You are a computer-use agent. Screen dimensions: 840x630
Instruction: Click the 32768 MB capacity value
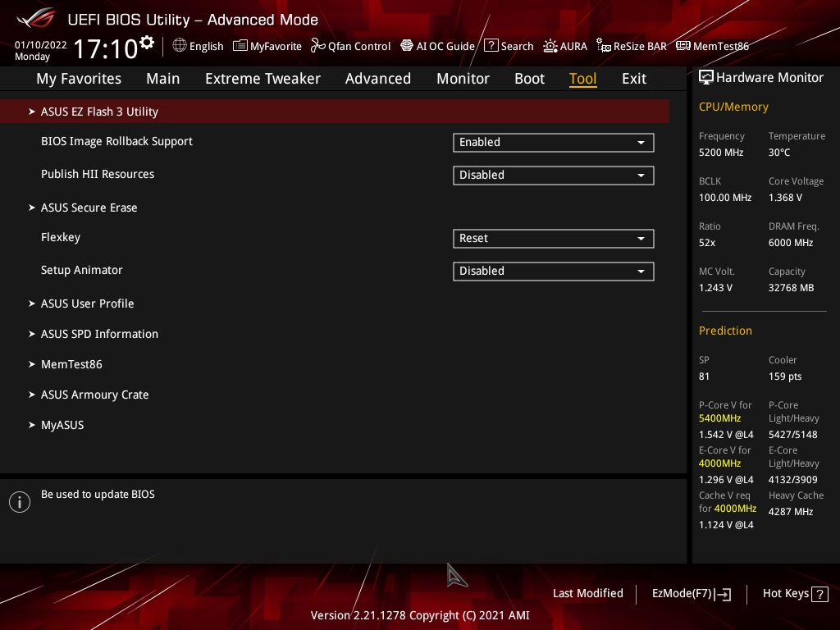[x=791, y=288]
